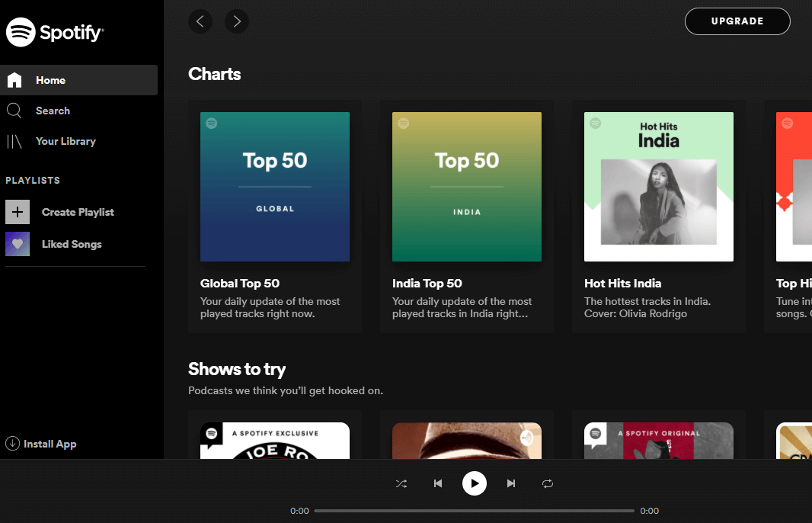Open the Hot Hits India cover thumbnail
The image size is (812, 523).
coord(658,187)
